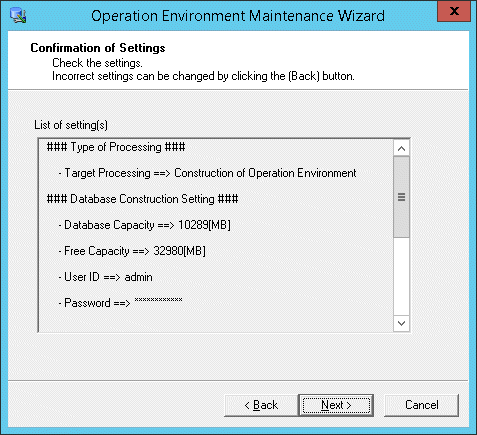Select the Database Construction Setting header line

(x=142, y=199)
